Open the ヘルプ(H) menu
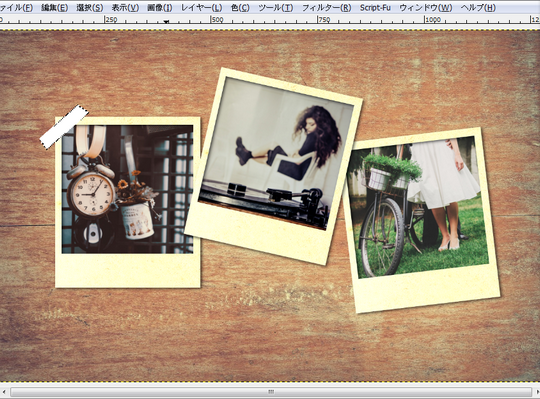The image size is (540, 399). (x=478, y=8)
